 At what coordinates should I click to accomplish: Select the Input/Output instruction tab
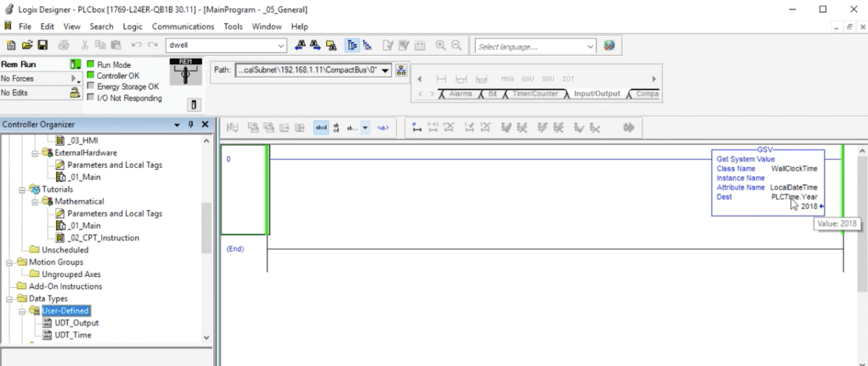pyautogui.click(x=597, y=94)
